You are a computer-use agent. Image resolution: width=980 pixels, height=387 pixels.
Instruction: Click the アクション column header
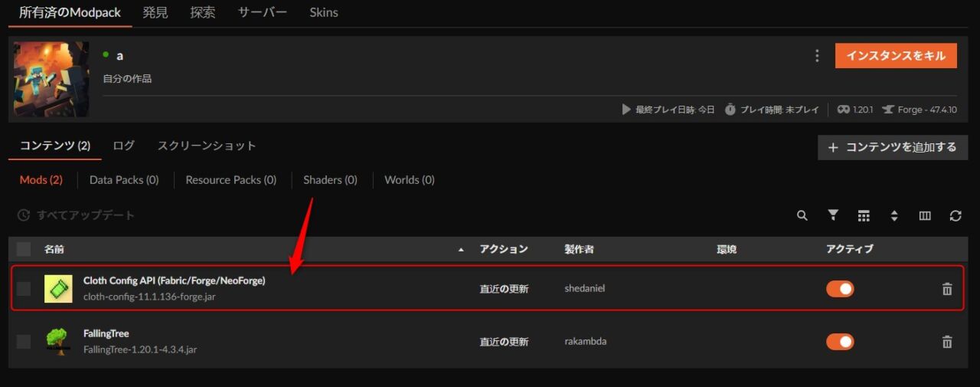(x=504, y=249)
